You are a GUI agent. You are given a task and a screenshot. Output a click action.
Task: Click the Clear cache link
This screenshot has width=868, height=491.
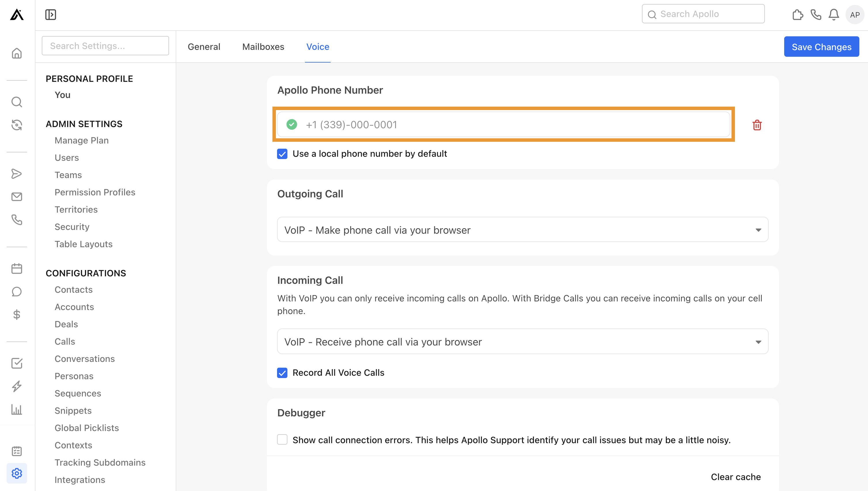[x=736, y=477]
